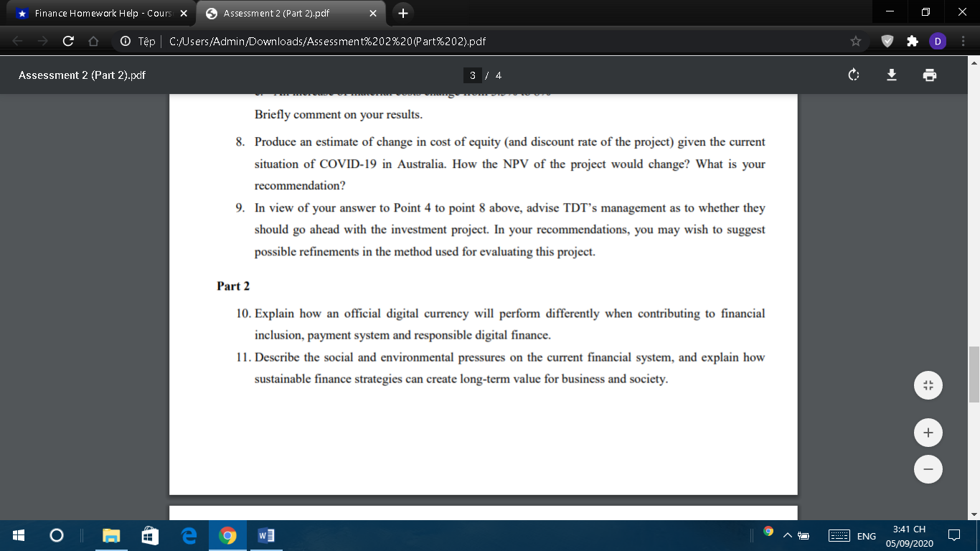Open a new browser tab
Screen dimensions: 980x551
402,12
